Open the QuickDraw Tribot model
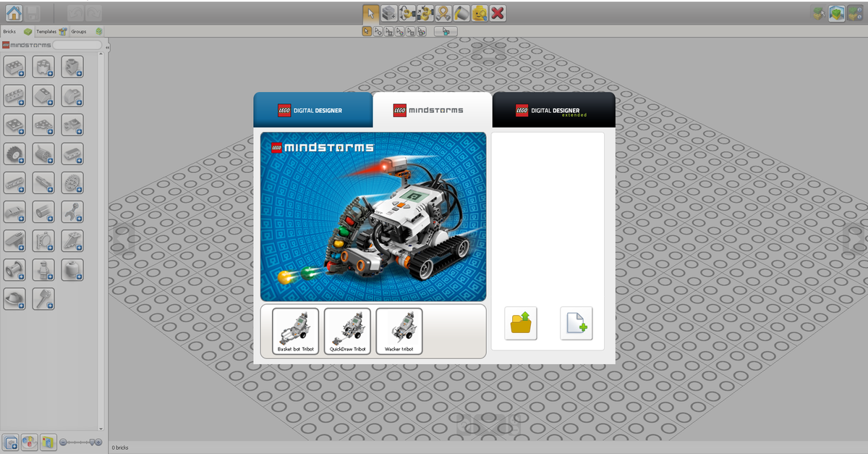 click(347, 331)
